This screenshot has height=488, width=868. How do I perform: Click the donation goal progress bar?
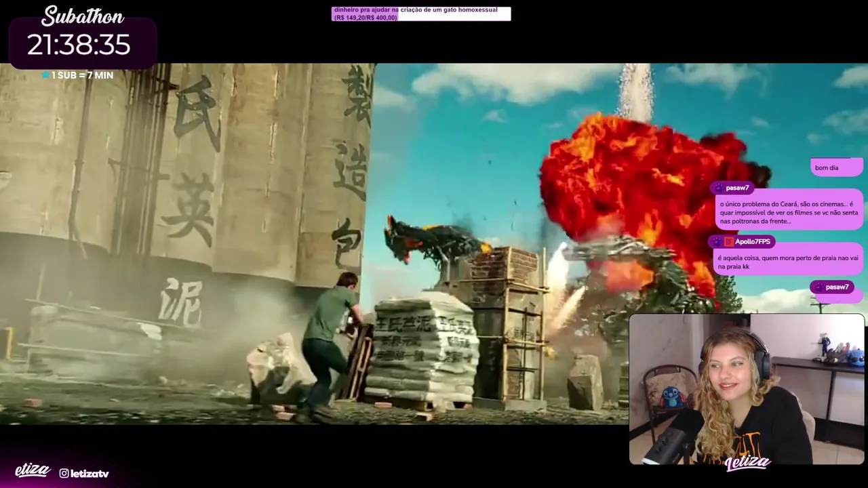pos(421,14)
